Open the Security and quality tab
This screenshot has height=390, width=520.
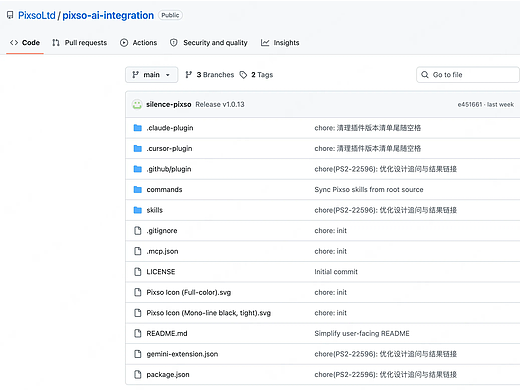[209, 43]
